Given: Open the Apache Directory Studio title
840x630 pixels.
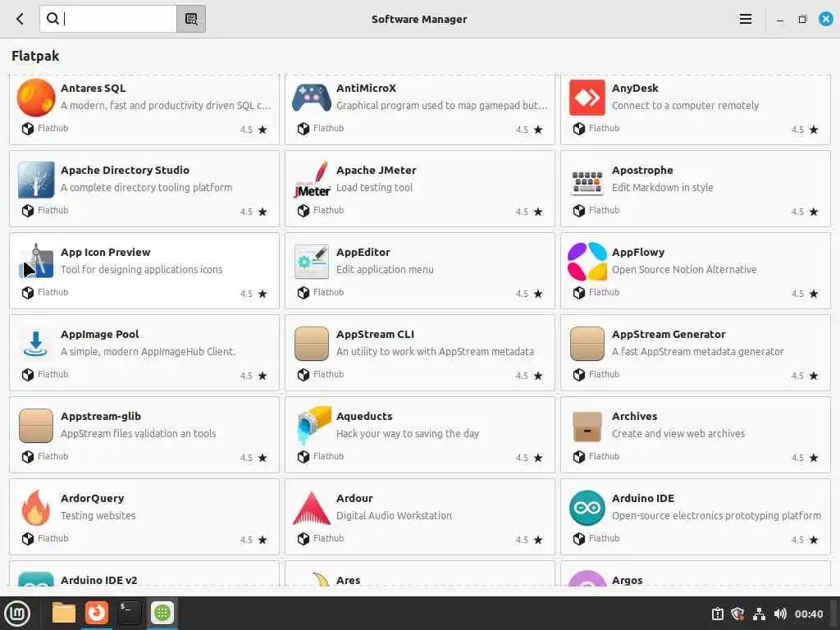Looking at the screenshot, I should click(125, 170).
